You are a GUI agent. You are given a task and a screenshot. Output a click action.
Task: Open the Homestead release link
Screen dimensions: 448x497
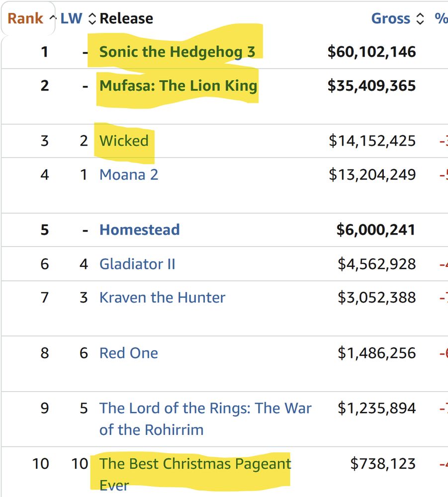[140, 230]
